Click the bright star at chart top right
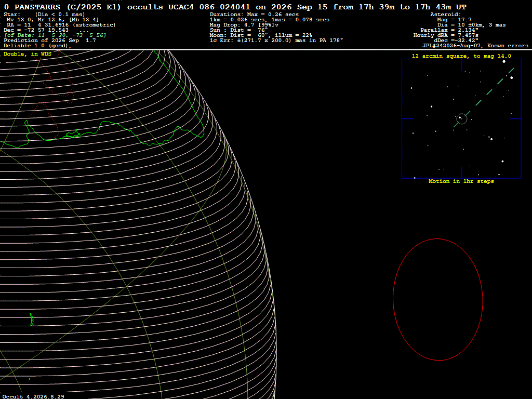This screenshot has width=532, height=399. (x=504, y=61)
